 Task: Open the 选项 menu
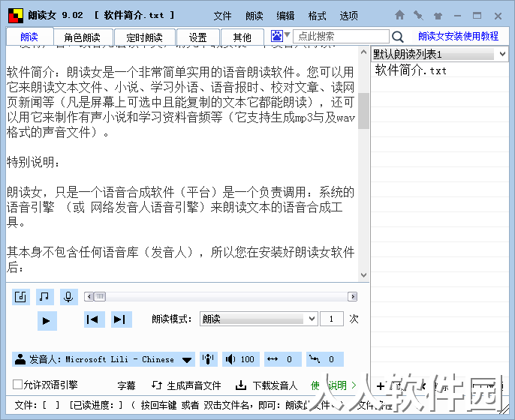(x=348, y=16)
